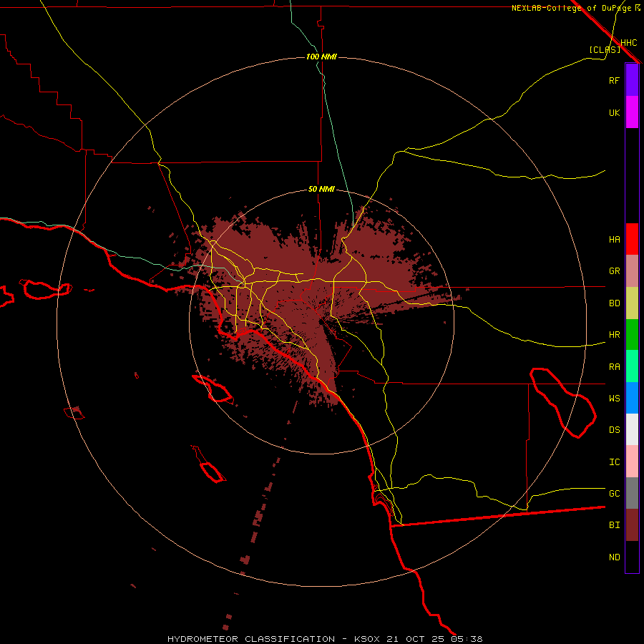
Task: Click the KSOX radar station identifier
Action: click(368, 639)
